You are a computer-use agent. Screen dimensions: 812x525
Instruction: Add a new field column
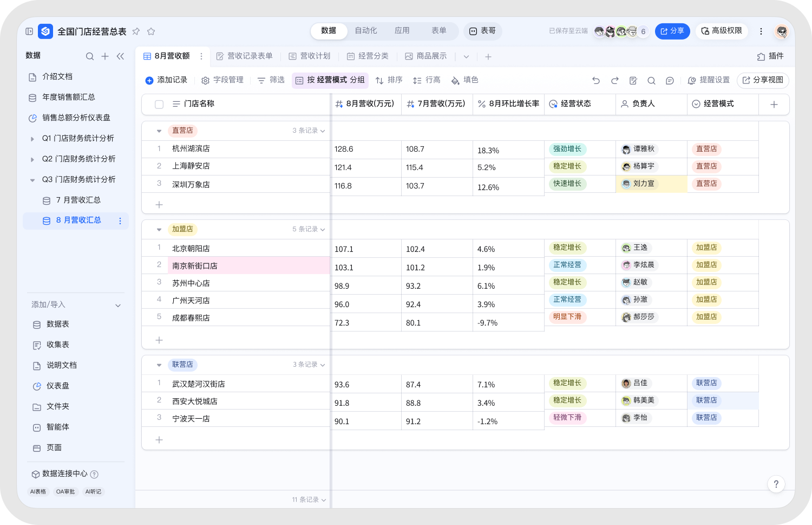click(774, 104)
